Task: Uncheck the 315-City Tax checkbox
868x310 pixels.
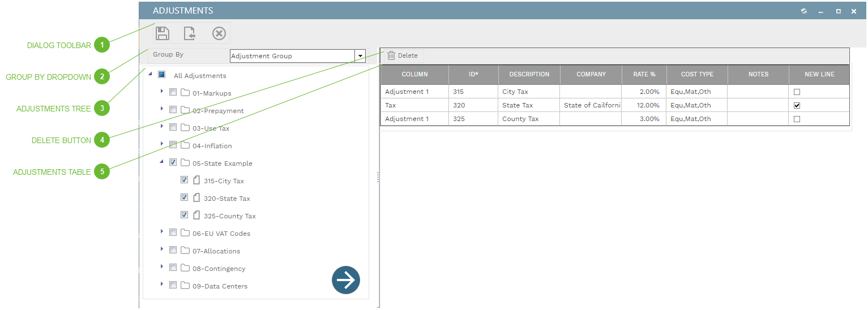Action: click(184, 180)
